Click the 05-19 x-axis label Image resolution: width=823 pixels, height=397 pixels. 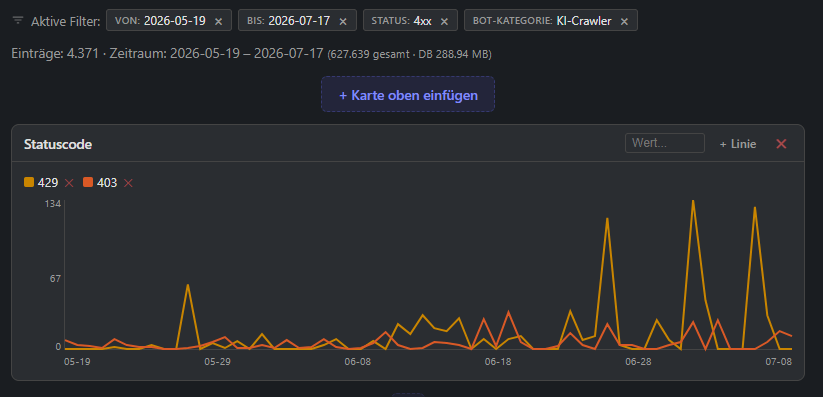77,362
